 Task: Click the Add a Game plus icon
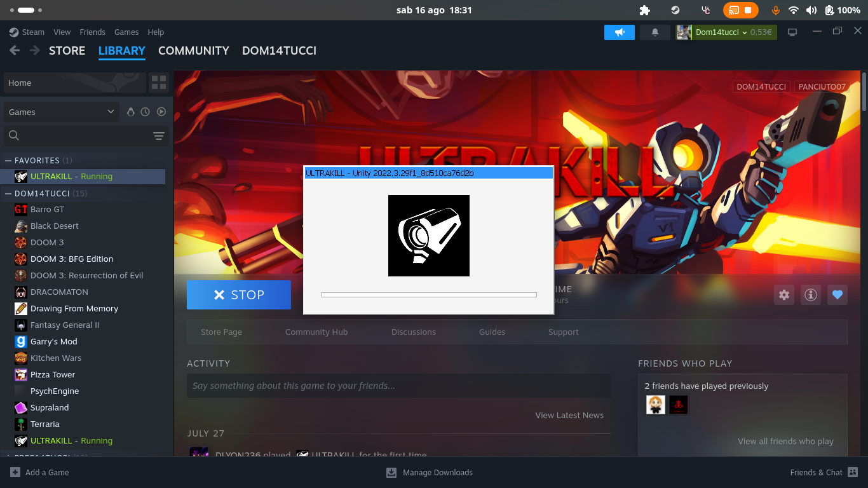coord(15,472)
